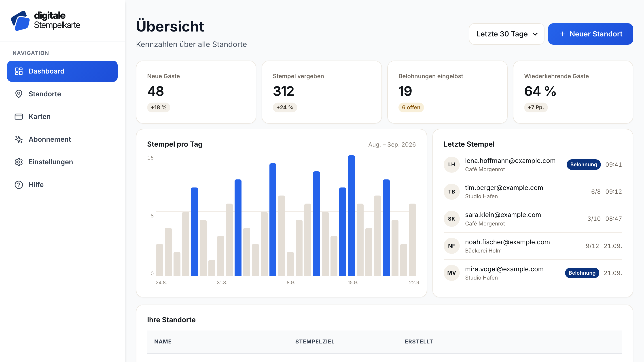Click the Karten card icon

(x=19, y=117)
